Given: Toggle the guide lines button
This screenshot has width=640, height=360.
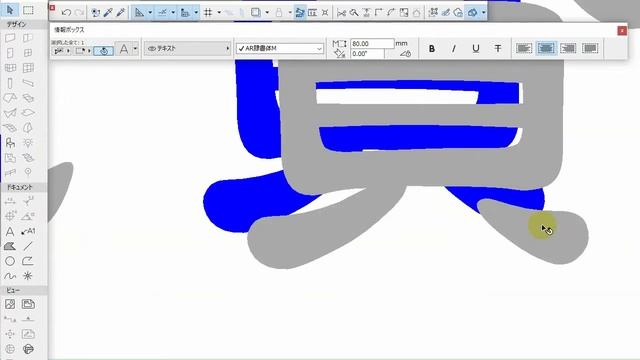Looking at the screenshot, I should [139, 13].
